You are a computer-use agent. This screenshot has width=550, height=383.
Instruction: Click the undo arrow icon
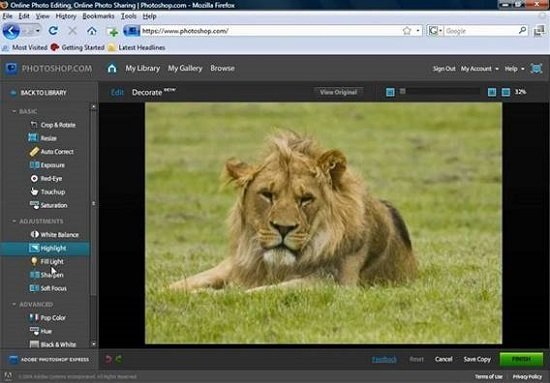[108, 359]
